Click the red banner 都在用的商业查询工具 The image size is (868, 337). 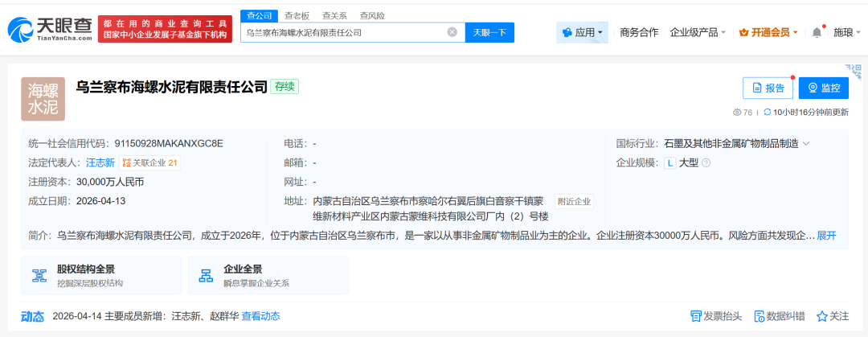[164, 29]
